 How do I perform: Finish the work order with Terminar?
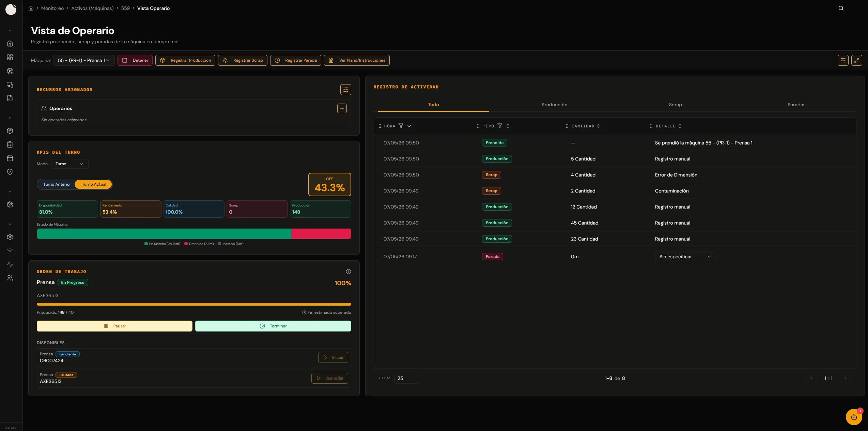tap(273, 326)
